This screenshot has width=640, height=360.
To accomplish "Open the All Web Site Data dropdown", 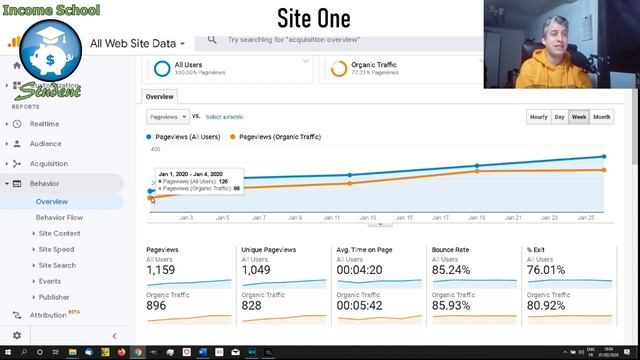I will pos(138,43).
